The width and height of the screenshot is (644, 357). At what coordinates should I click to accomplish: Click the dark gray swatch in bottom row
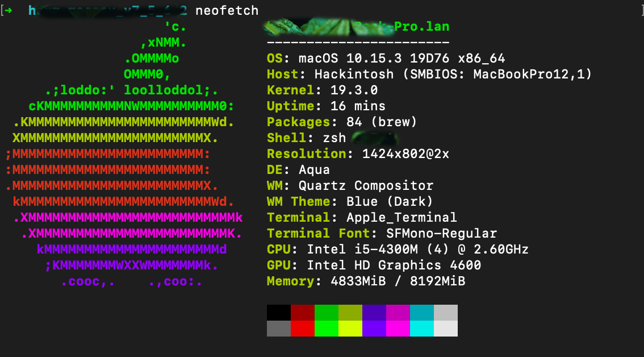click(x=278, y=329)
